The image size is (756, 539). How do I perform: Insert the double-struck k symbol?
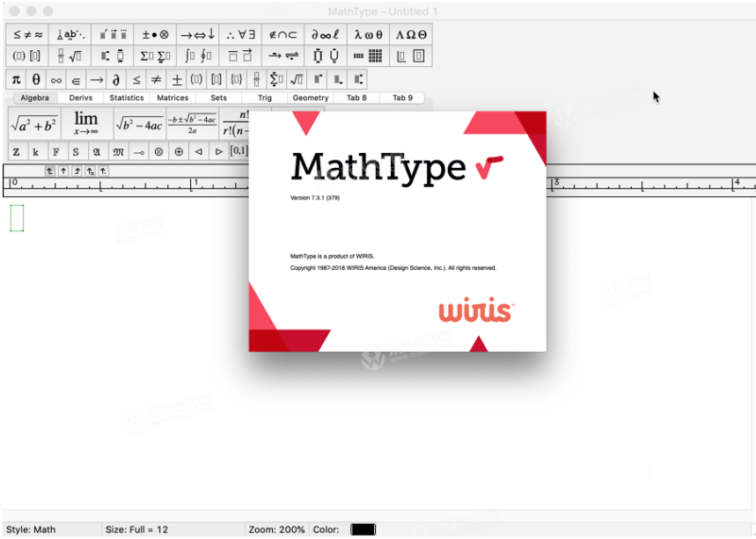36,152
